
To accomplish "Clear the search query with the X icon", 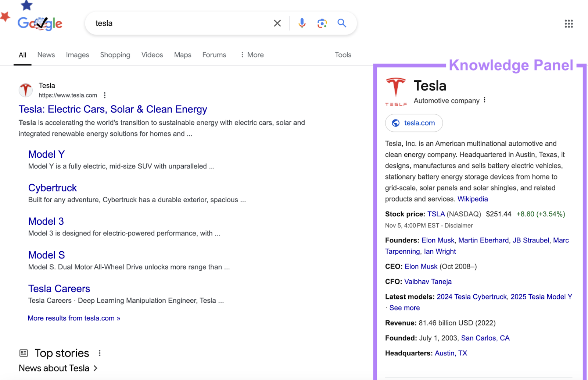I will tap(277, 23).
